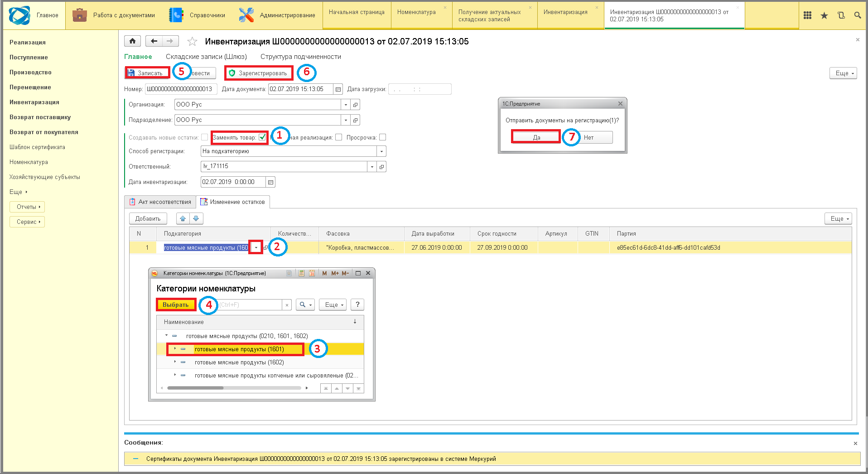
Task: Open Администрирование section
Action: [277, 15]
